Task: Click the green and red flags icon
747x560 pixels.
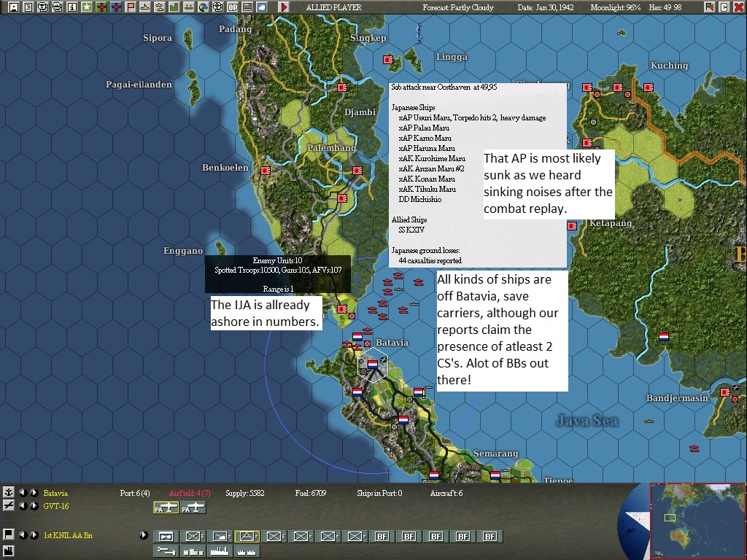Action: (710, 7)
